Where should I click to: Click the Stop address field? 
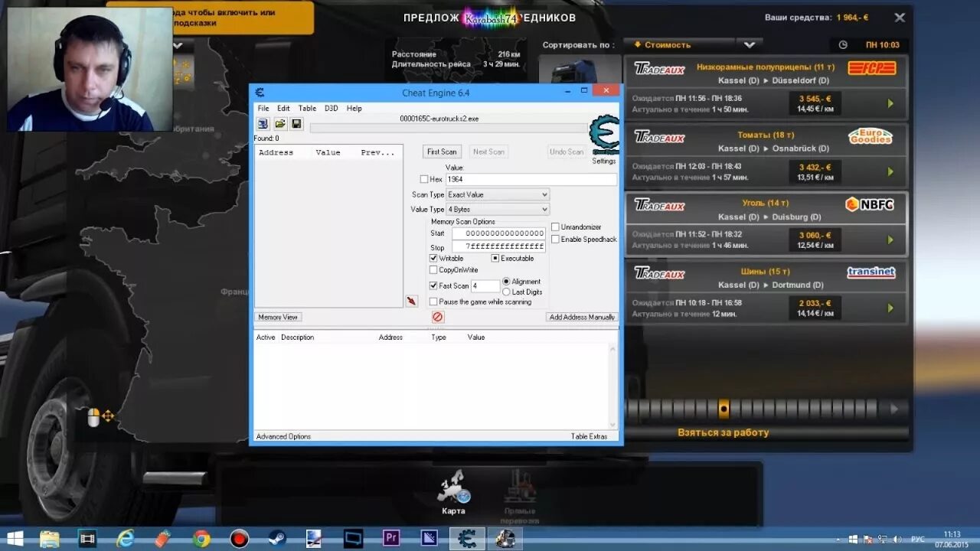coord(498,246)
